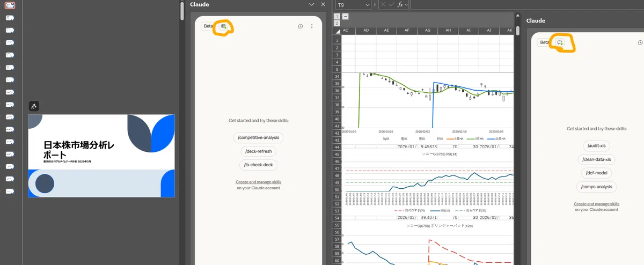The image size is (644, 265).
Task: Run the /comps-analysis skill
Action: [x=597, y=187]
